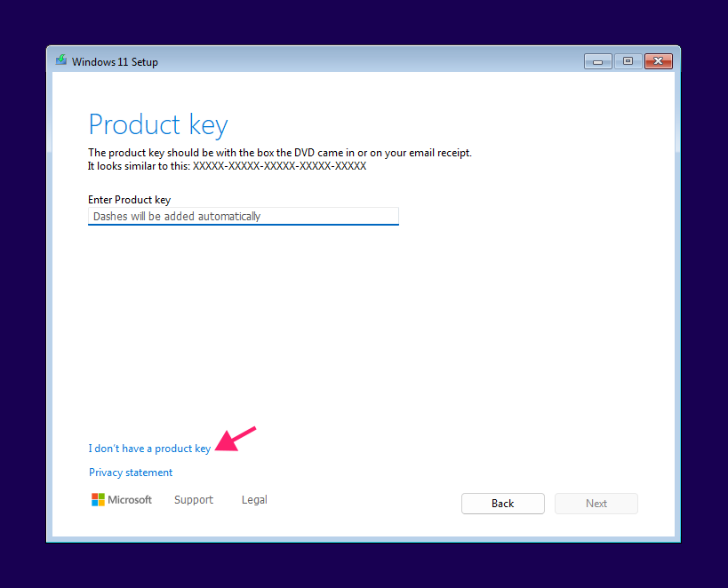Click the Windows 11 Setup title bar icon
728x588 pixels.
61,60
